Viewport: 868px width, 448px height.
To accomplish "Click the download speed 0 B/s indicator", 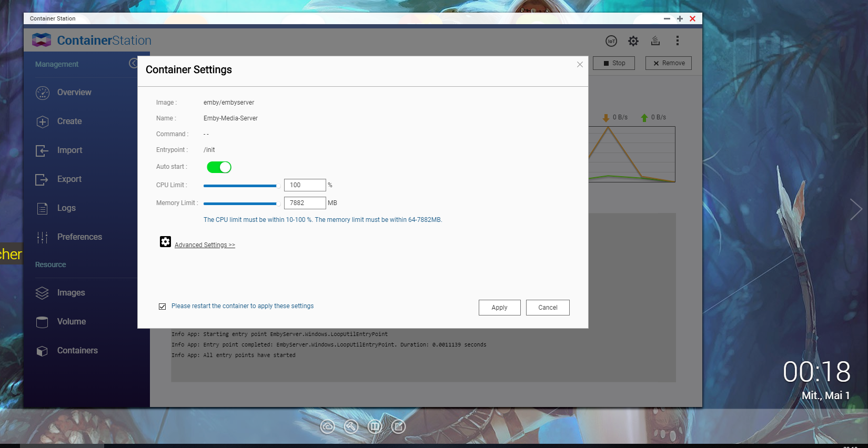I will pos(615,118).
